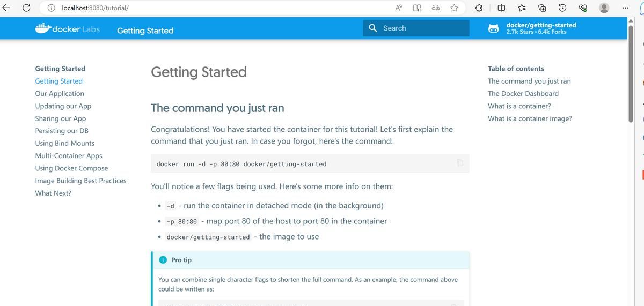The width and height of the screenshot is (644, 306).
Task: Open Multi-Container Apps page
Action: (69, 155)
